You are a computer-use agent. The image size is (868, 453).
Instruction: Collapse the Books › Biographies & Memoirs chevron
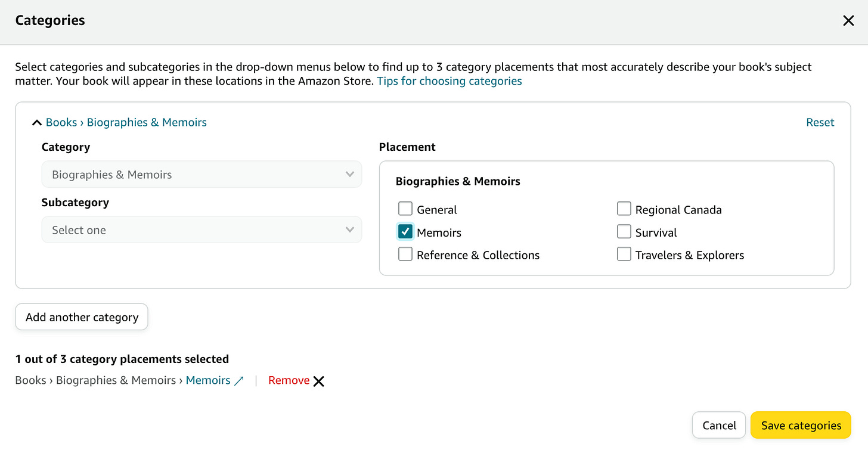(36, 123)
